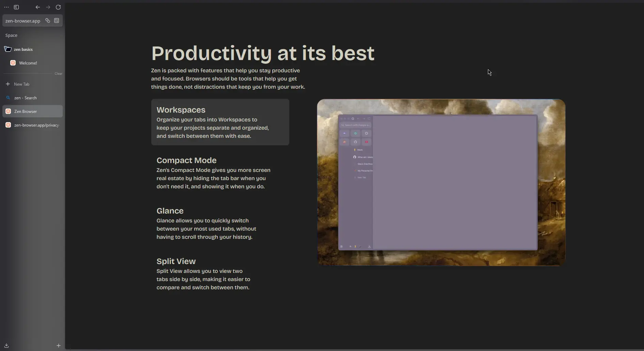Select the Workspaces feature card
Screen dimensions: 644x351
click(220, 122)
